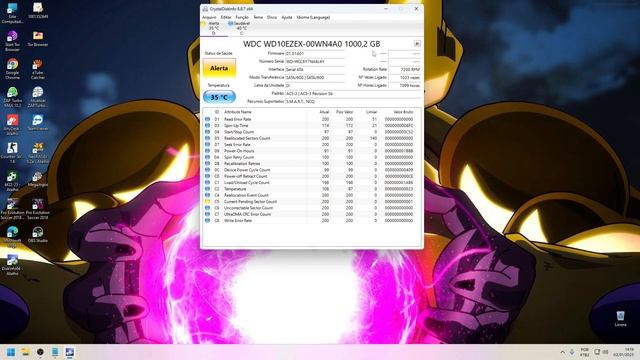Viewport: 640px width, 360px height.
Task: Click the Firmware value field
Action: pyautogui.click(x=315, y=53)
